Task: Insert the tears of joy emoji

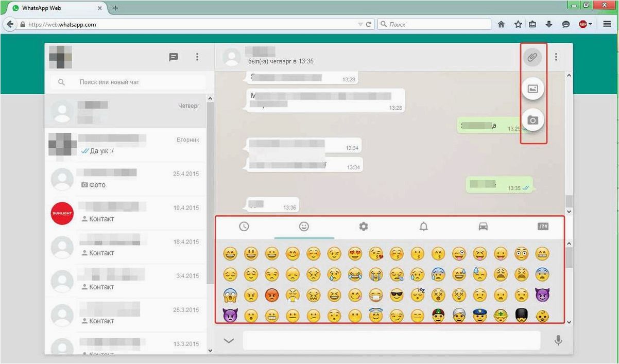Action: (355, 274)
